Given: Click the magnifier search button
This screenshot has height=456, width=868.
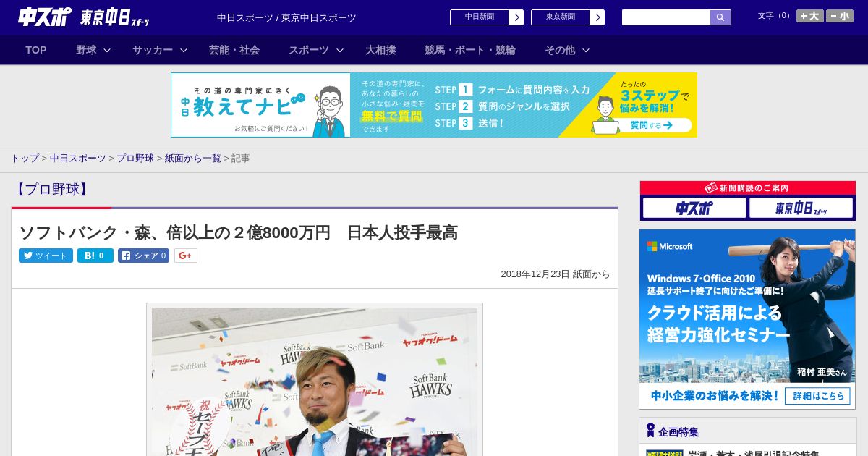Looking at the screenshot, I should [720, 17].
